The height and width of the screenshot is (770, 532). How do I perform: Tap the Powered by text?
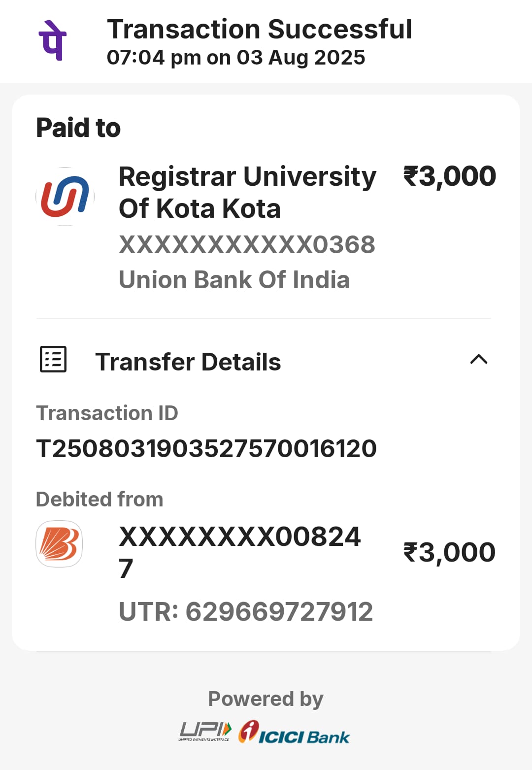point(266,699)
